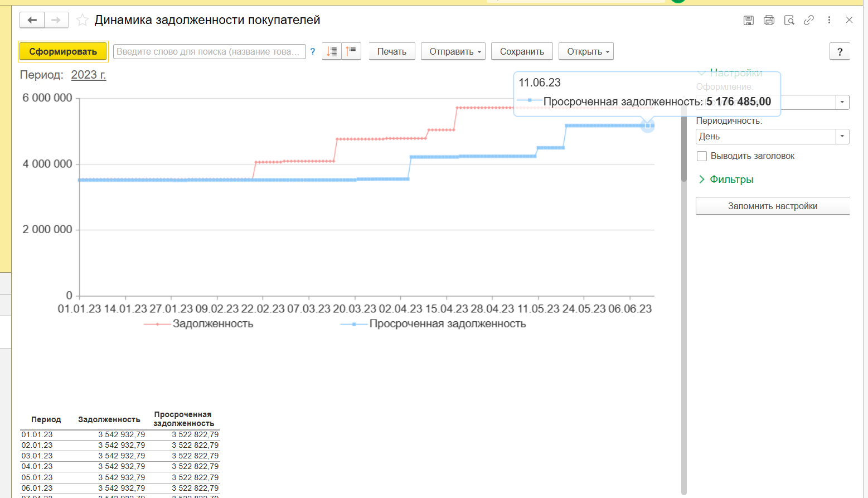Viewport: 868px width, 498px height.
Task: Copy link using the chain icon
Action: point(809,20)
